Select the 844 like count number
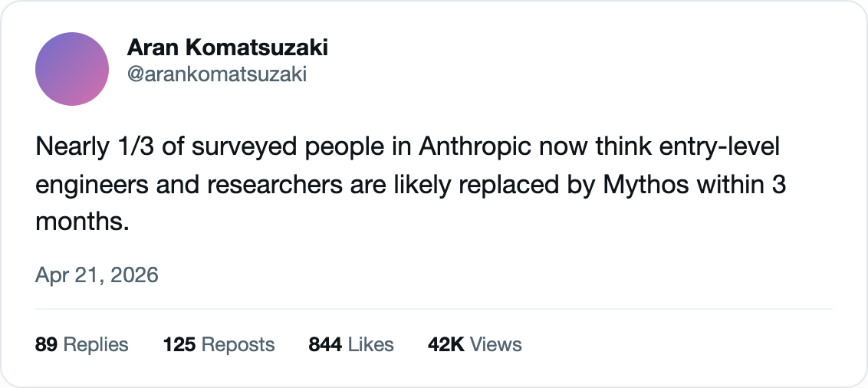Screen dimensions: 868x388 [x=325, y=345]
